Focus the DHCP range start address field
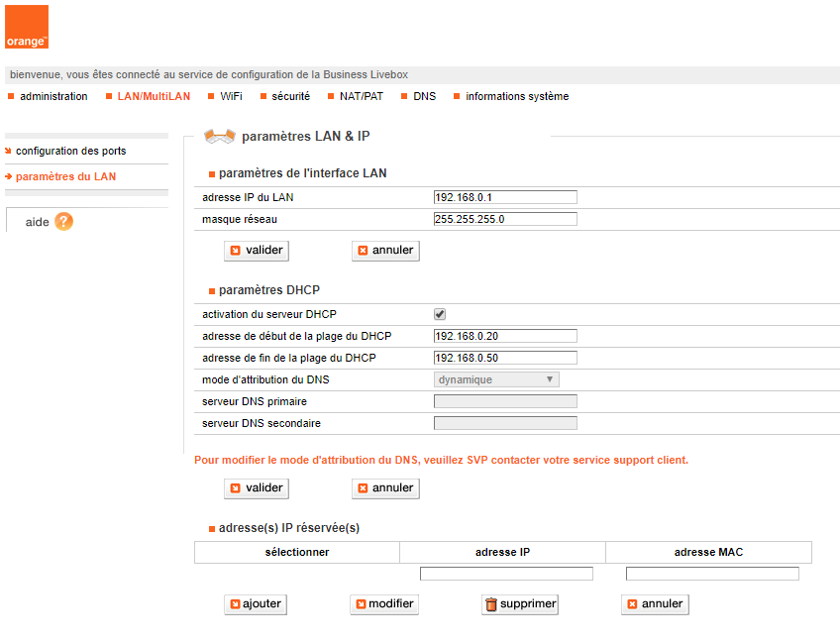The width and height of the screenshot is (840, 644). tap(505, 337)
